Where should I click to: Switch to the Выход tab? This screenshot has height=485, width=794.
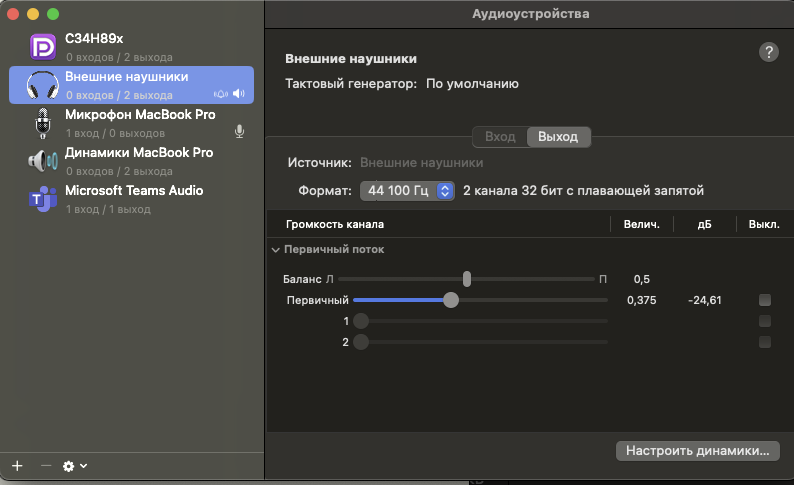[x=558, y=137]
